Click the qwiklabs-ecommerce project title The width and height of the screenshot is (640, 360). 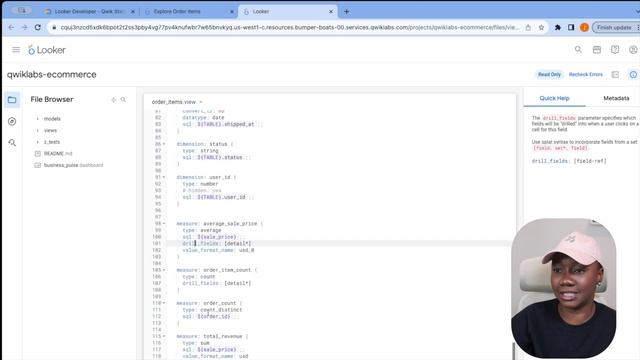click(x=51, y=75)
